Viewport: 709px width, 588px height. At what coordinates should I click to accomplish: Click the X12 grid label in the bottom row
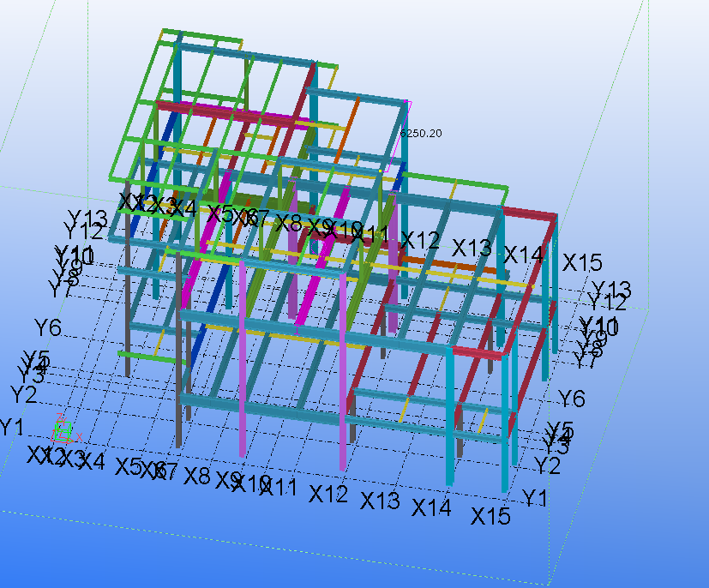329,495
